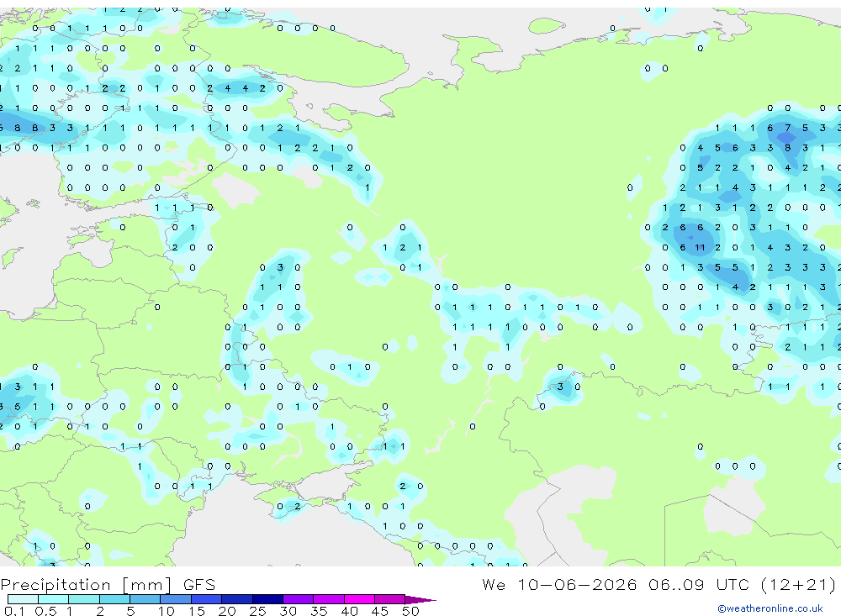Click the '35' legend value
This screenshot has height=616, width=841.
pos(319,611)
